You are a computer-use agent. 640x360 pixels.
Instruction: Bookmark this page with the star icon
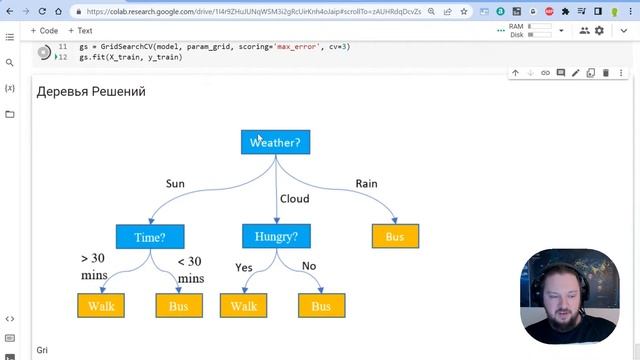click(x=464, y=12)
